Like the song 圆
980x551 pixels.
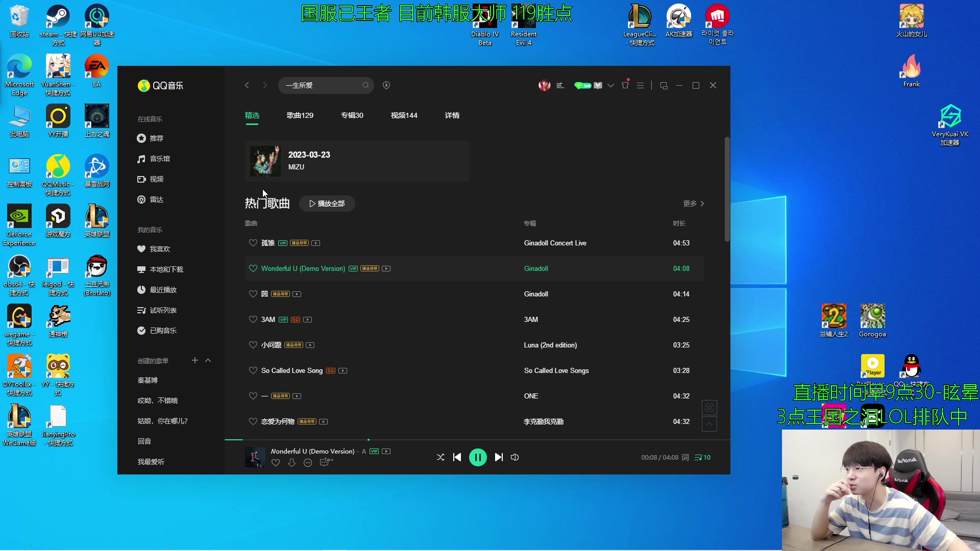[x=253, y=294]
